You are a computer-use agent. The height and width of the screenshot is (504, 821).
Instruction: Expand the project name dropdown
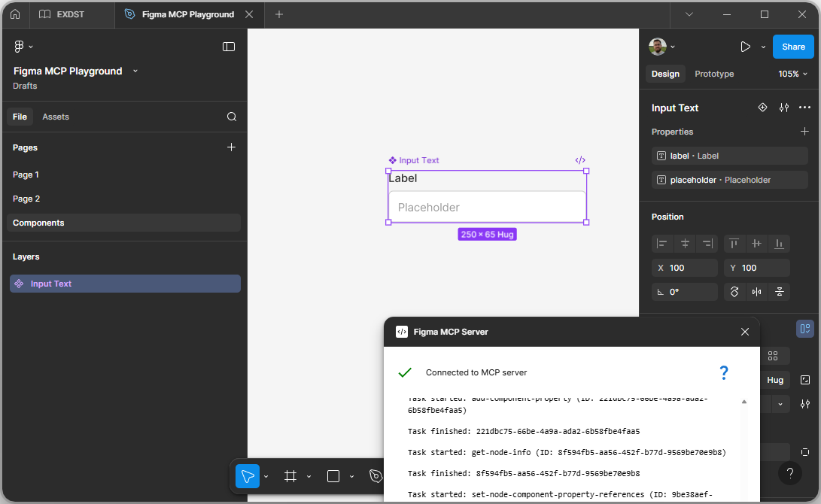point(135,71)
